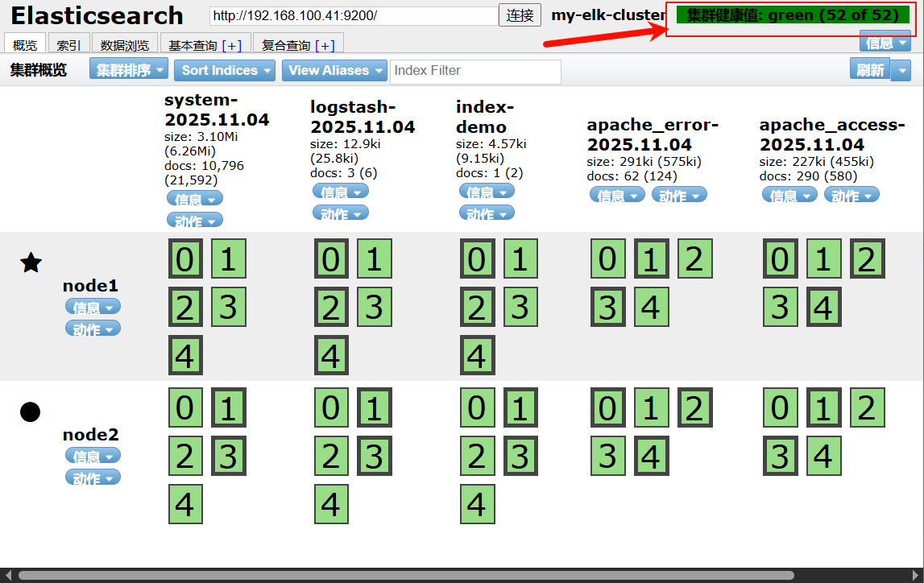Focus the Index Filter field
Image resolution: width=924 pixels, height=583 pixels.
475,71
